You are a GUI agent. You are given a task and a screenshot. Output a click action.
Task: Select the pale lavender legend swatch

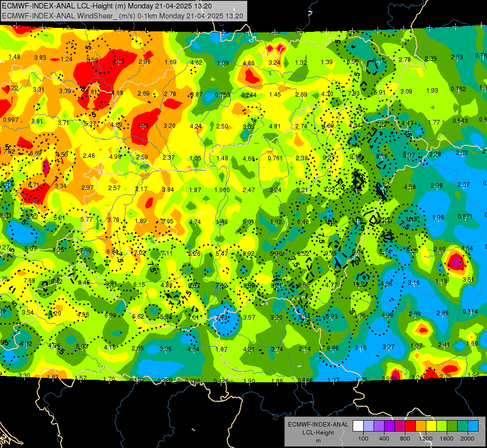coord(369,426)
